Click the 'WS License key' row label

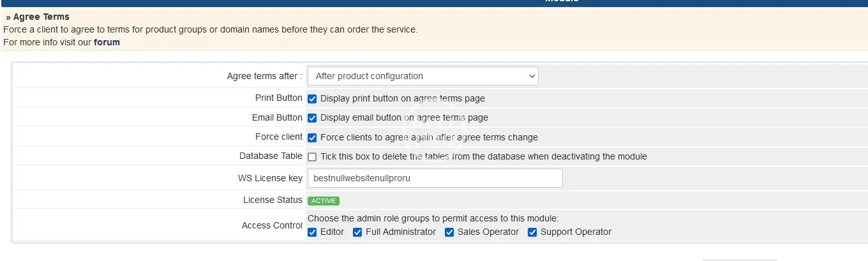pos(270,178)
